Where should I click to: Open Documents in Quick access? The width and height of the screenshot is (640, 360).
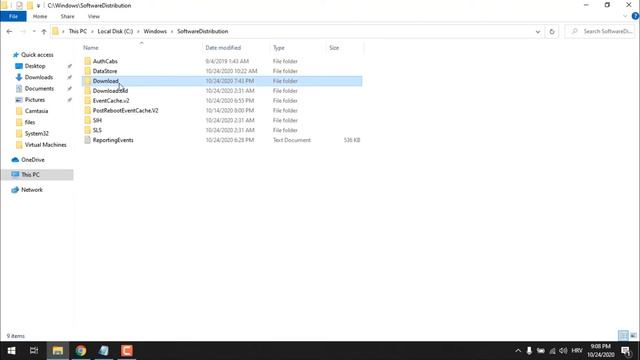(x=39, y=89)
